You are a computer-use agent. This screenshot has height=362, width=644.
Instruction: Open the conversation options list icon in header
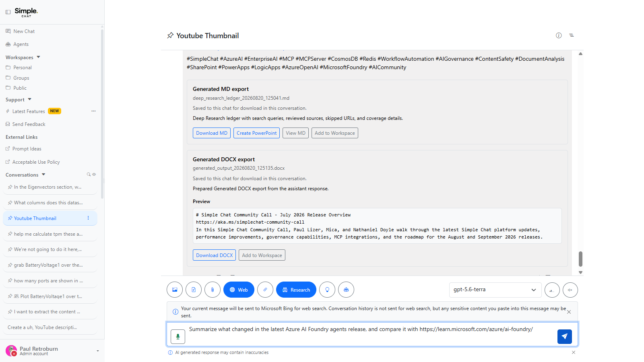click(x=571, y=35)
